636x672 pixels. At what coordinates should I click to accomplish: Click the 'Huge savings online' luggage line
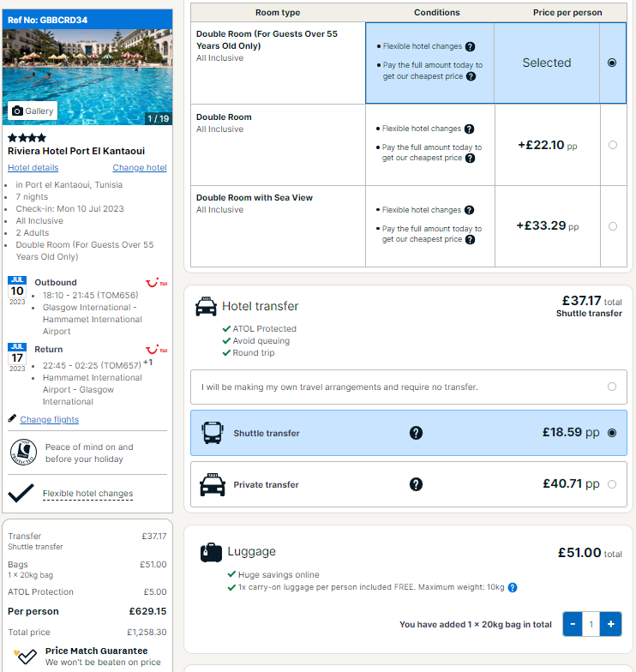273,574
